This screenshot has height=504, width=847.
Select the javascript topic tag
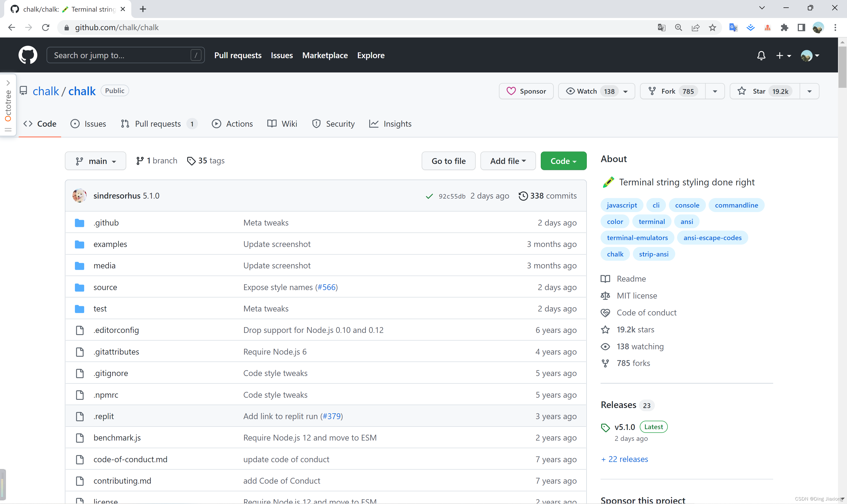pos(622,205)
